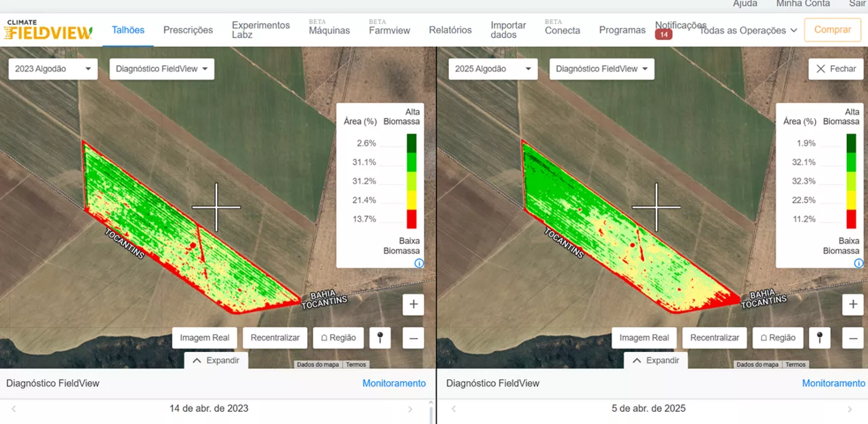This screenshot has width=868, height=424.
Task: Click the Climate FieldView logo
Action: click(48, 30)
